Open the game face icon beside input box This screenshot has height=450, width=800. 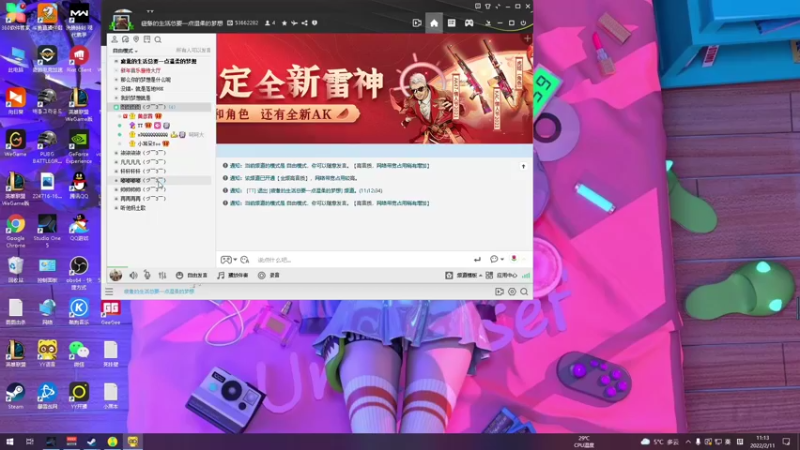coord(226,260)
